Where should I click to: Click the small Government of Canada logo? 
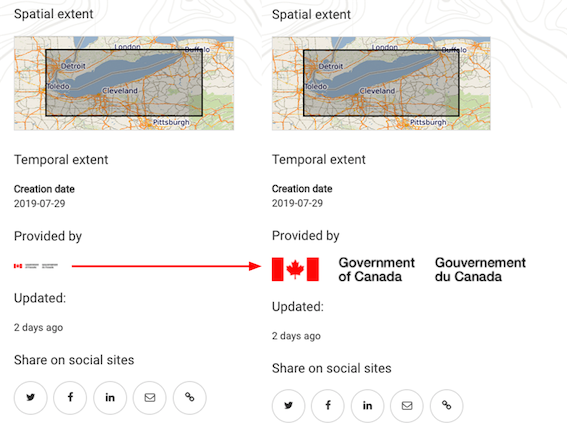click(x=36, y=266)
